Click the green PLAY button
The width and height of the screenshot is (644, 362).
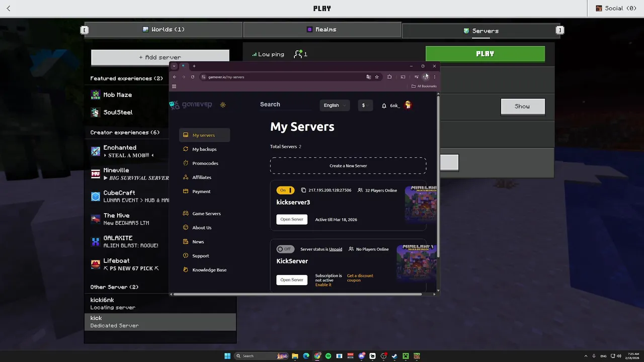[485, 54]
